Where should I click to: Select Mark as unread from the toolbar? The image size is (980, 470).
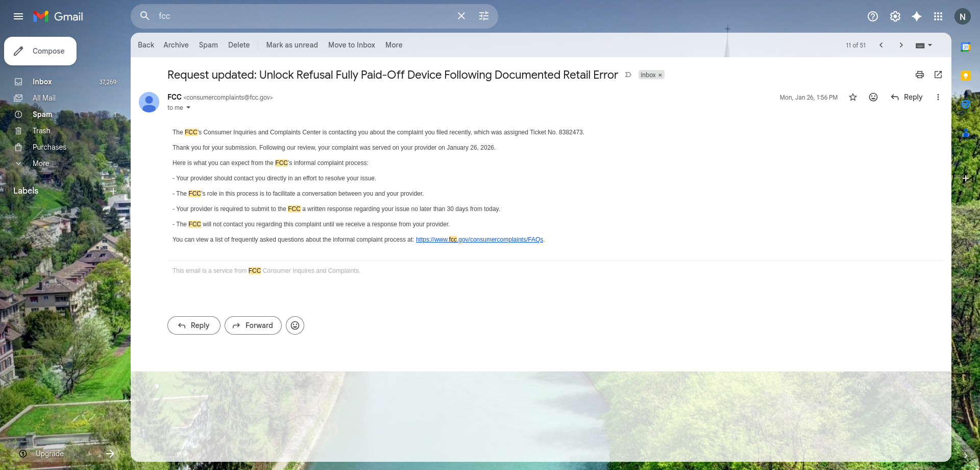(291, 45)
